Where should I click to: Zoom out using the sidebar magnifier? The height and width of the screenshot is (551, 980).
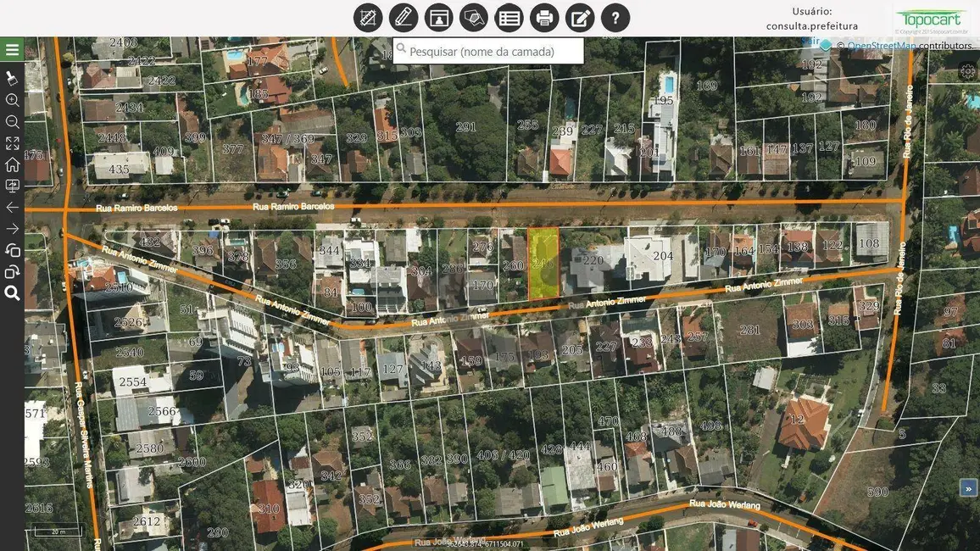point(12,121)
